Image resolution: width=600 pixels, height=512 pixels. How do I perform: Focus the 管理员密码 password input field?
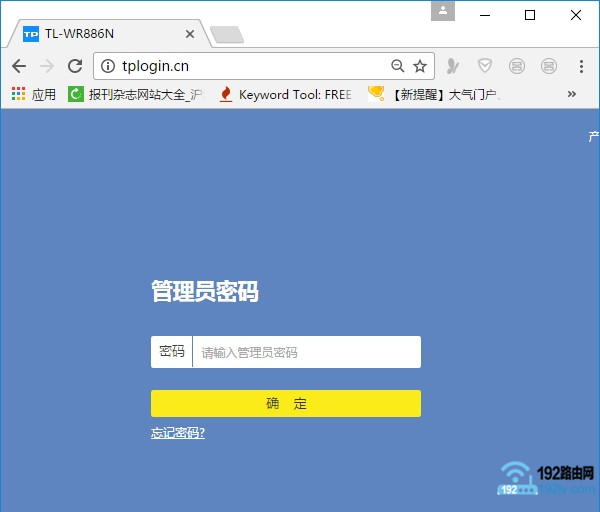(305, 352)
